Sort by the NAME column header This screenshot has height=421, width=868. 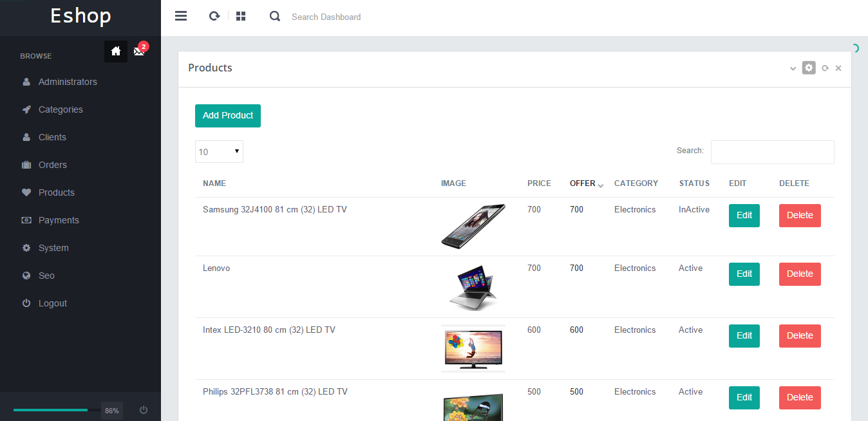coord(214,183)
